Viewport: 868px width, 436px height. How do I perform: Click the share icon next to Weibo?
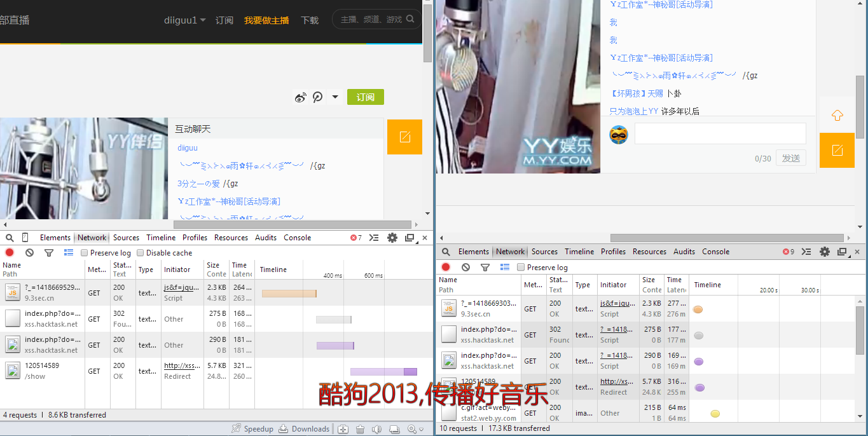pyautogui.click(x=317, y=97)
